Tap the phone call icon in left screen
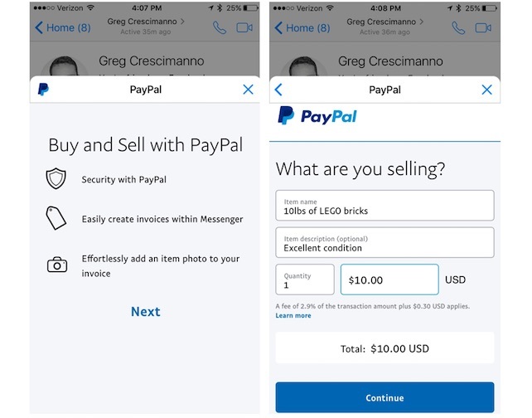The height and width of the screenshot is (418, 532). [219, 27]
